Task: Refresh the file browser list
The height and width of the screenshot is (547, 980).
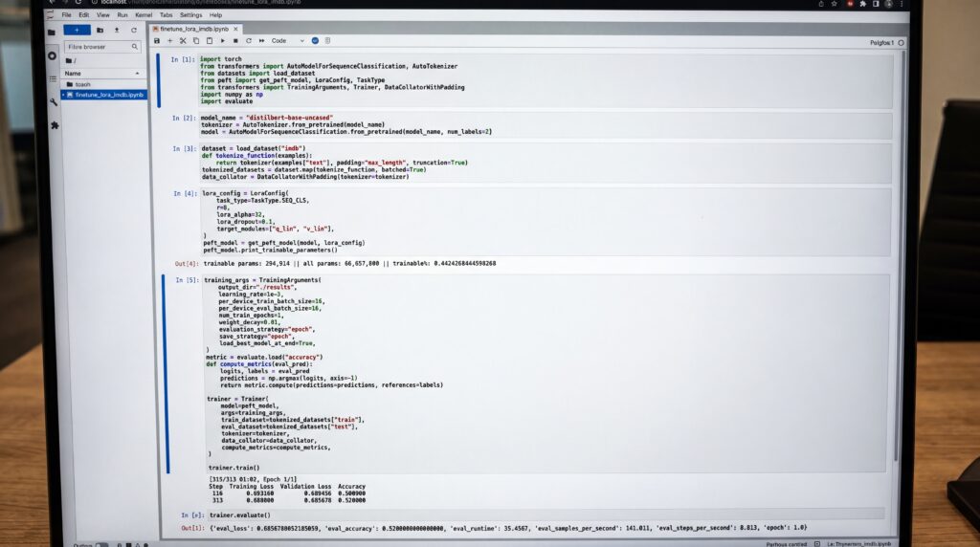Action: click(x=134, y=30)
